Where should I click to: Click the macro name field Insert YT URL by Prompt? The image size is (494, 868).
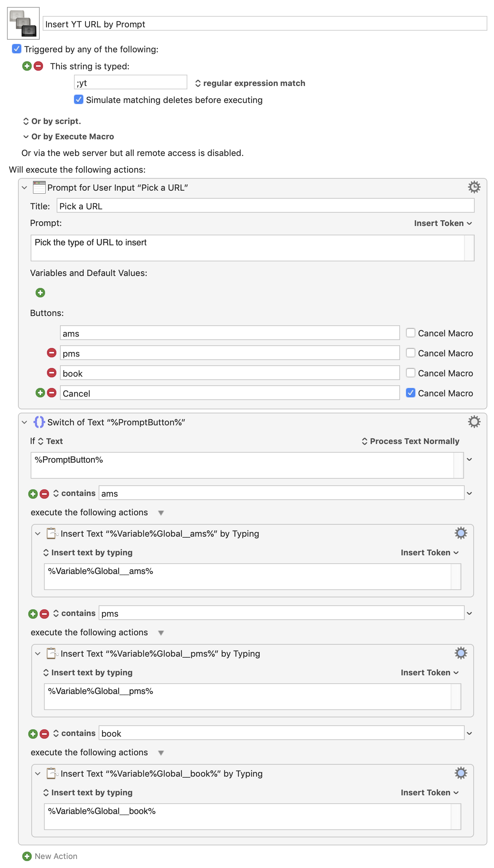coord(265,24)
